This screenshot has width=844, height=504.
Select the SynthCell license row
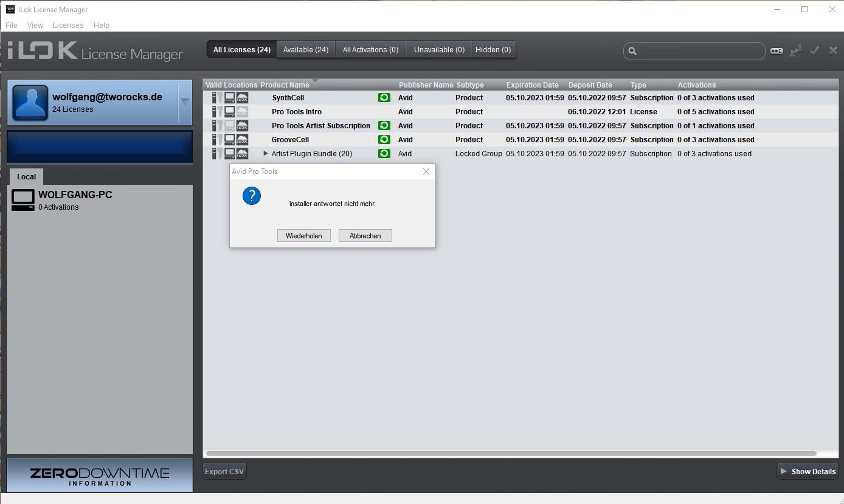click(521, 97)
